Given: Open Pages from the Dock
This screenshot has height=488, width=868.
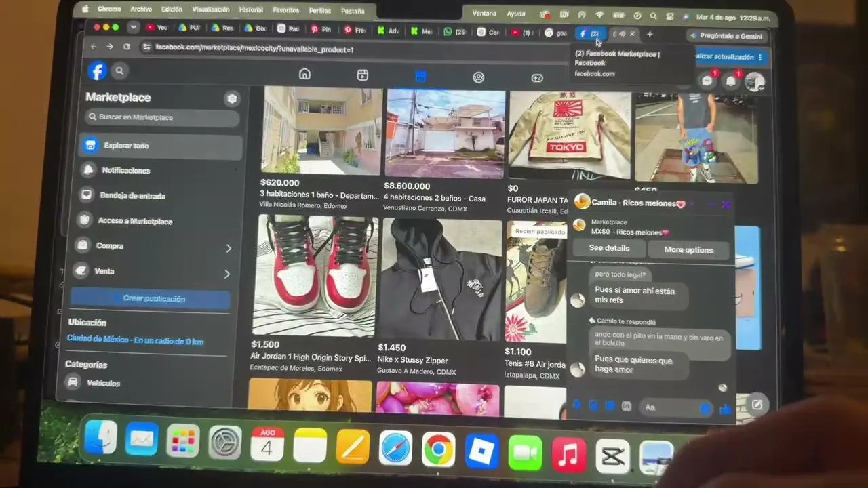Looking at the screenshot, I should click(x=353, y=447).
